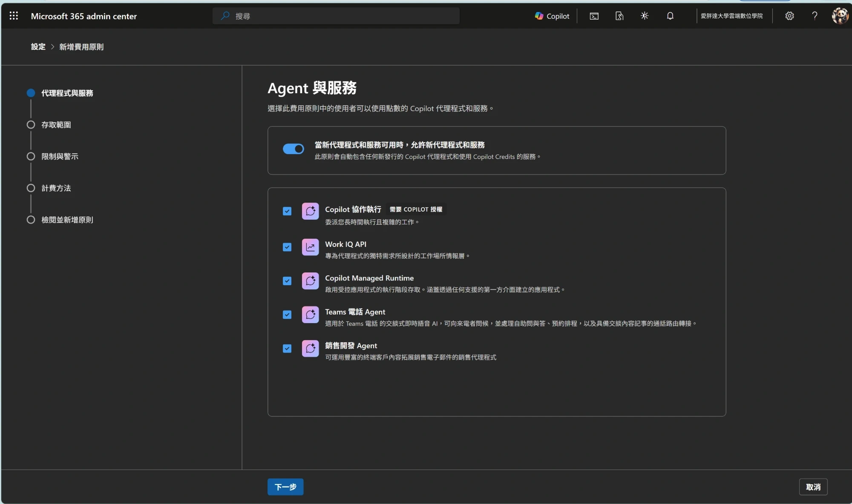The image size is (852, 504).
Task: Click the Teams 電話 Agent icon
Action: (310, 315)
